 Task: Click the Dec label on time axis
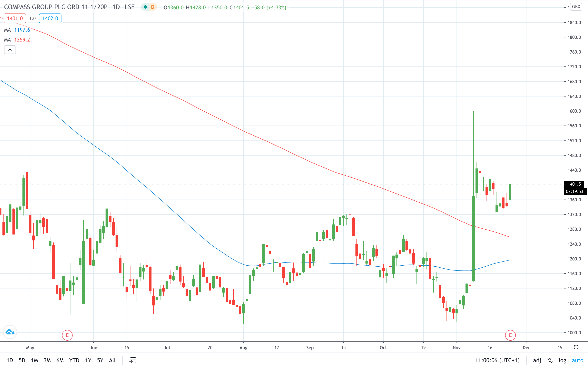coord(527,348)
